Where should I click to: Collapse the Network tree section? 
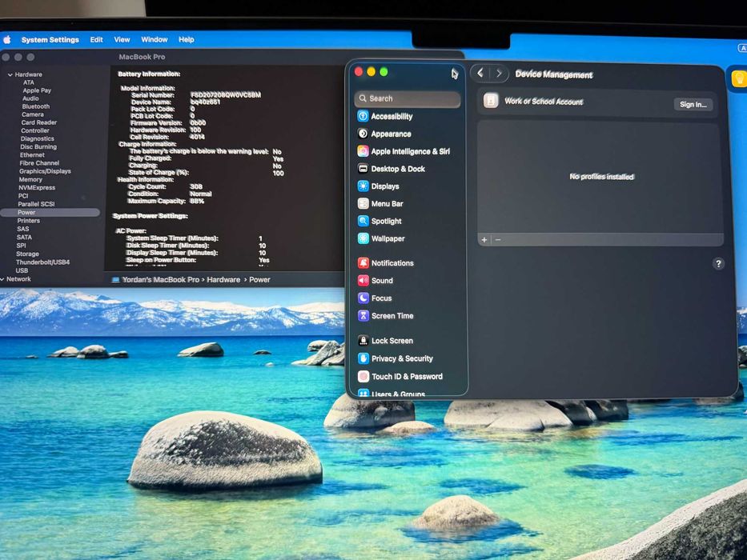pyautogui.click(x=3, y=279)
